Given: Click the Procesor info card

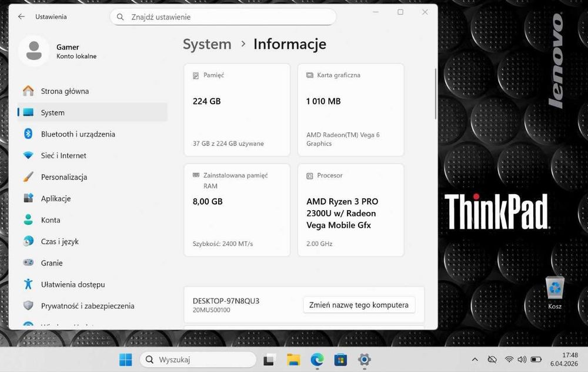Looking at the screenshot, I should (x=350, y=210).
